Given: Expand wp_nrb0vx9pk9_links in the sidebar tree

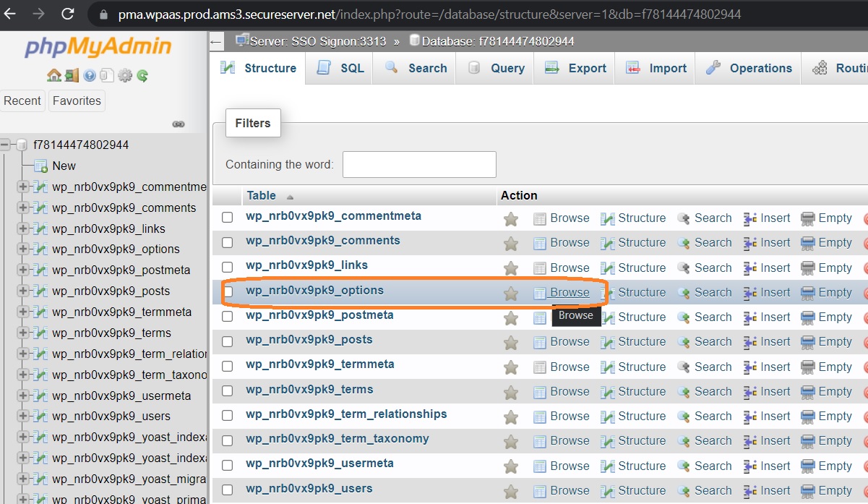Looking at the screenshot, I should point(23,228).
